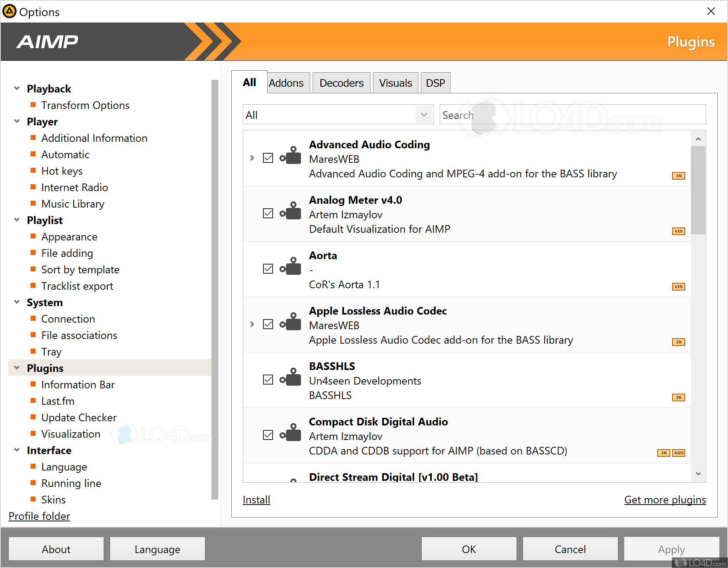Image resolution: width=728 pixels, height=568 pixels.
Task: Expand the Apple Lossless Audio Codec entry
Action: click(x=252, y=324)
